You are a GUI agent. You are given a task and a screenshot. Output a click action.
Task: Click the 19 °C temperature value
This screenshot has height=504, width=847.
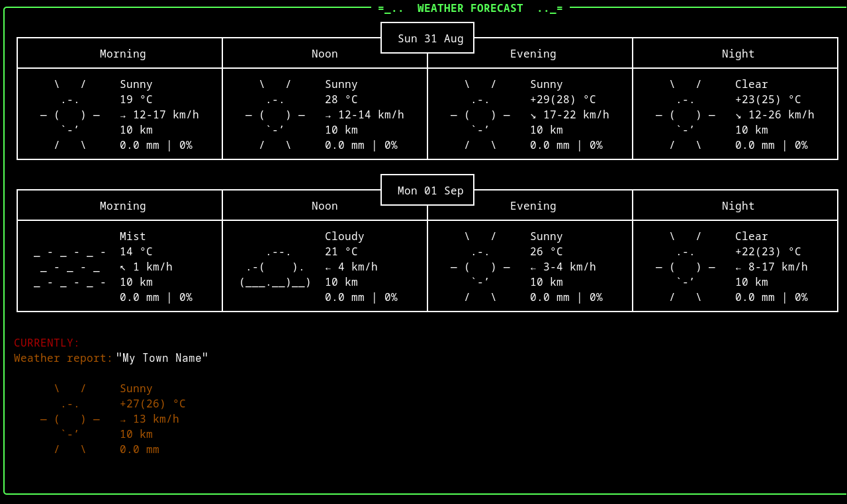pos(136,99)
